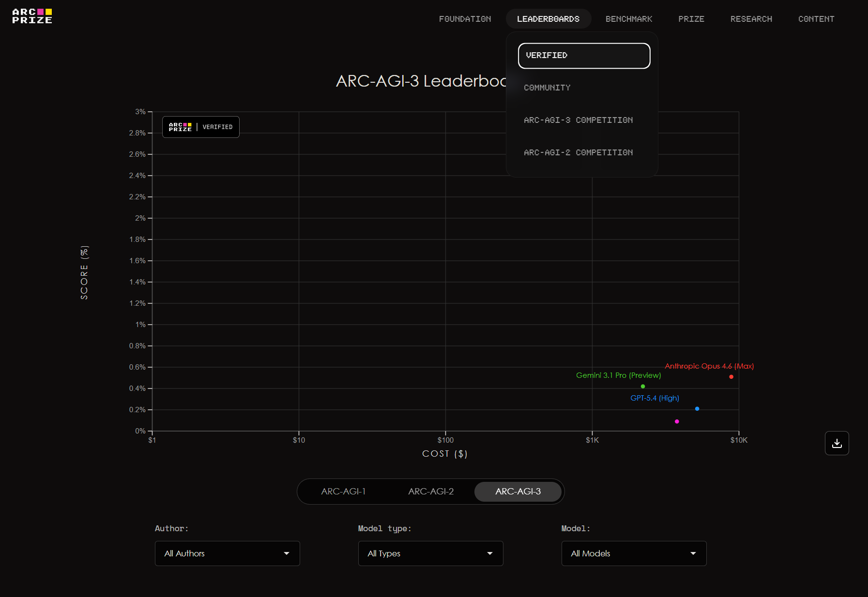Open the Benchmark menu

(x=629, y=19)
